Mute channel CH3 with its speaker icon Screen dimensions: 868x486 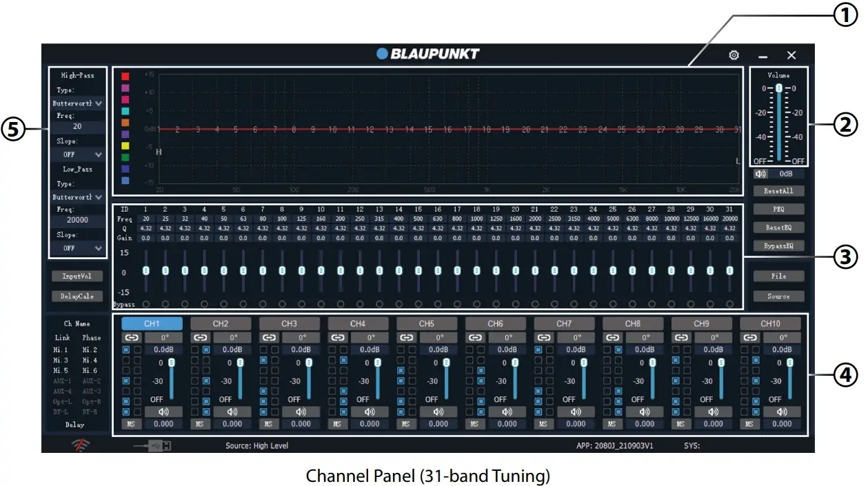click(301, 412)
